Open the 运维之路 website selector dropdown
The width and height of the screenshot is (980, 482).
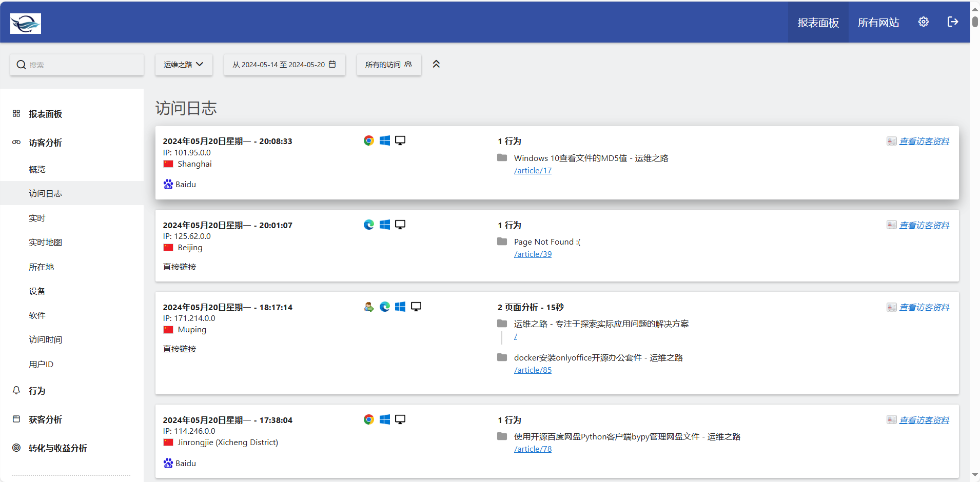(184, 65)
